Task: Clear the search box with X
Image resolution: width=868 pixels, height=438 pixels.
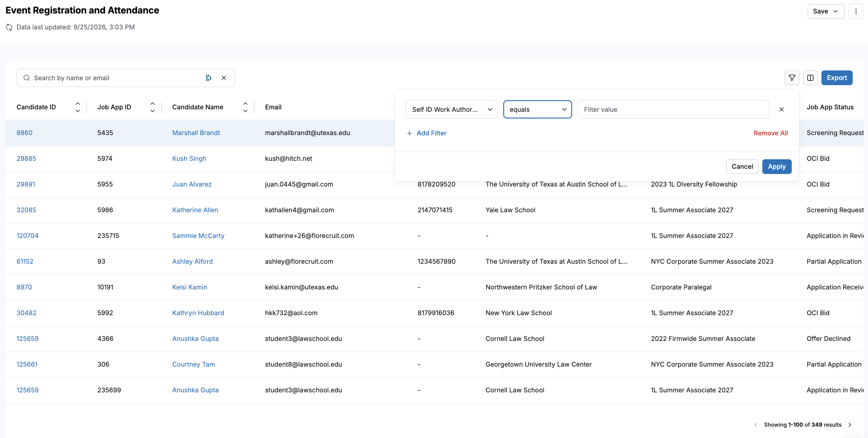Action: click(224, 78)
